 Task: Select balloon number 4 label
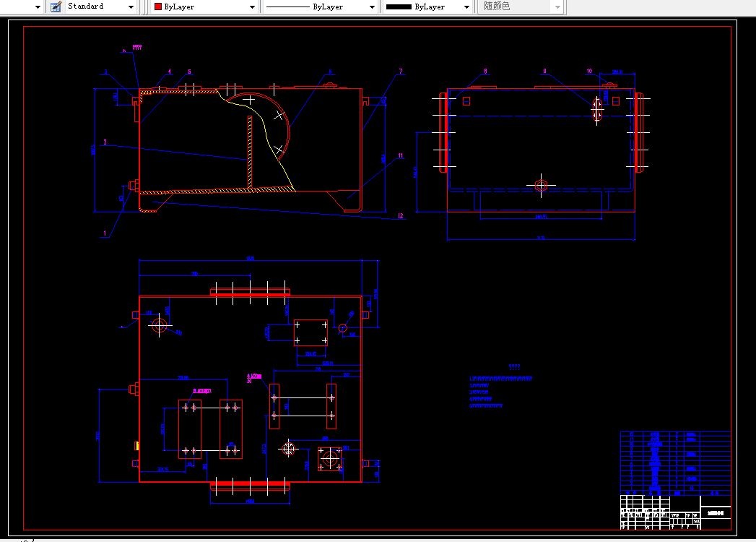click(x=169, y=72)
